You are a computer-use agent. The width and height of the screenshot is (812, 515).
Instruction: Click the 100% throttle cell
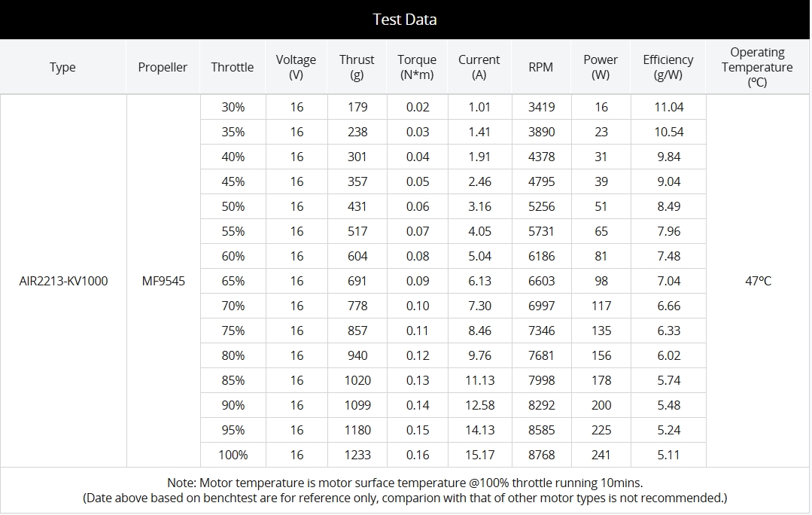click(x=233, y=455)
